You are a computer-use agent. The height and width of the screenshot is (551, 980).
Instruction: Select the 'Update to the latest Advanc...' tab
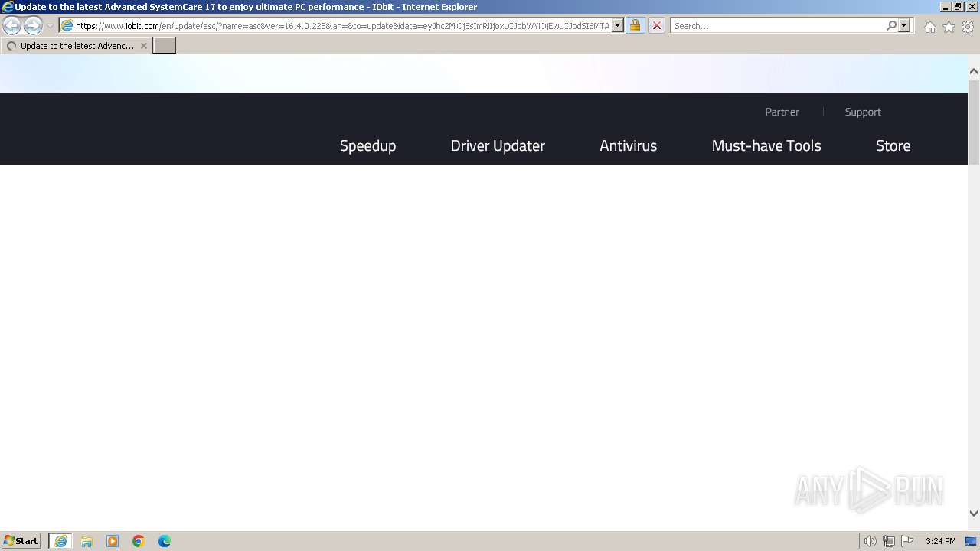click(76, 46)
